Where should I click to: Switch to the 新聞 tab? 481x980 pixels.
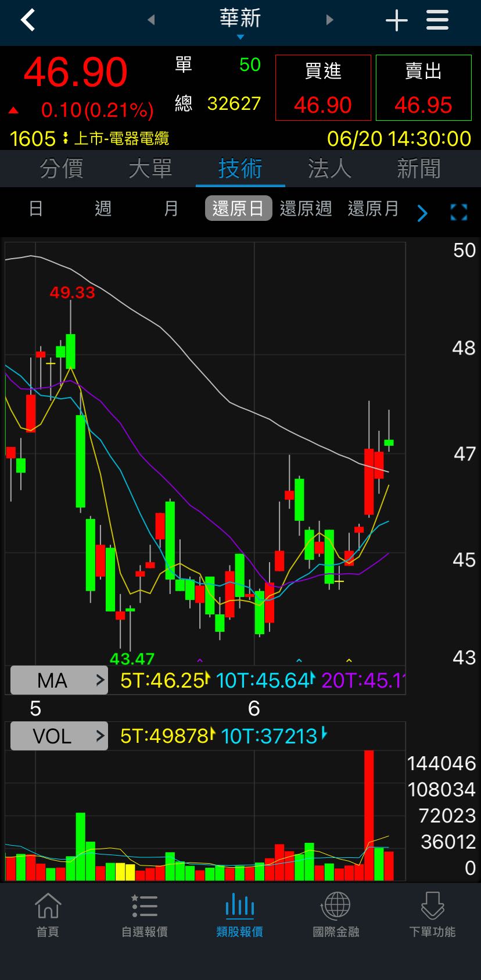pos(418,169)
